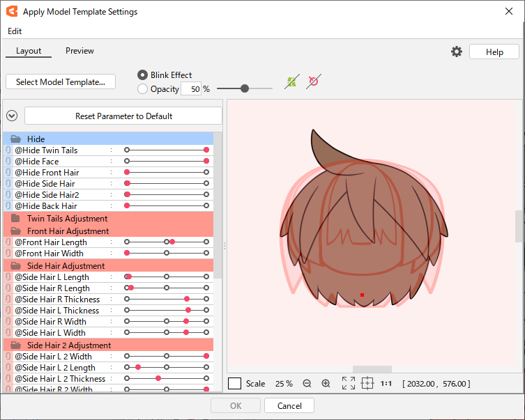The width and height of the screenshot is (525, 420).
Task: Expand the Twin Tails Adjustment folder
Action: [x=15, y=219]
